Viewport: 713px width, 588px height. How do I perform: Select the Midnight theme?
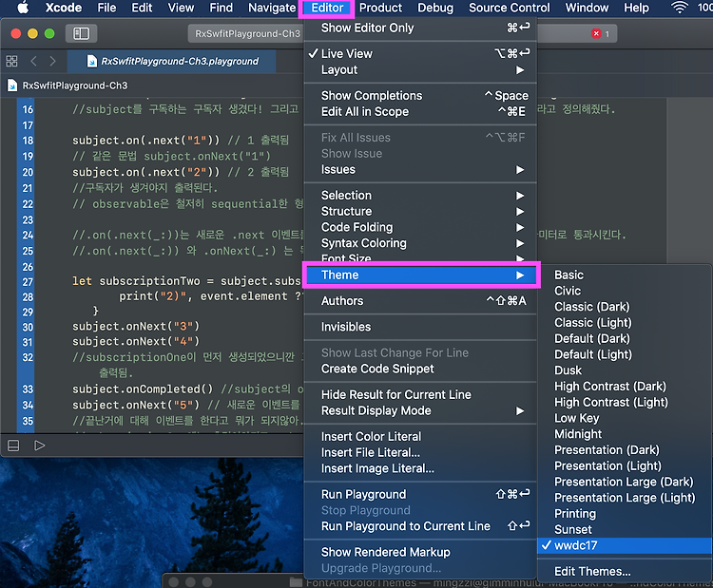pos(625,434)
